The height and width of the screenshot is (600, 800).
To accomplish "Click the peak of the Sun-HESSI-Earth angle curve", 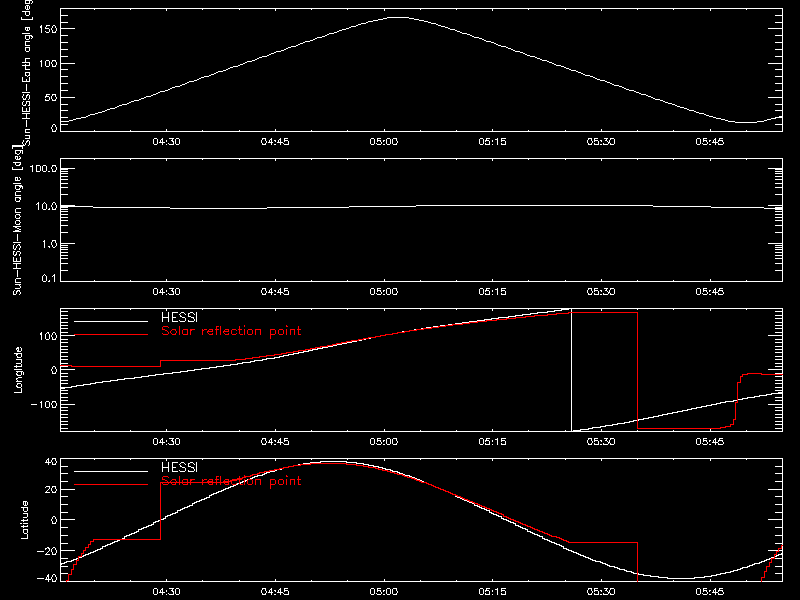I will coord(397,18).
